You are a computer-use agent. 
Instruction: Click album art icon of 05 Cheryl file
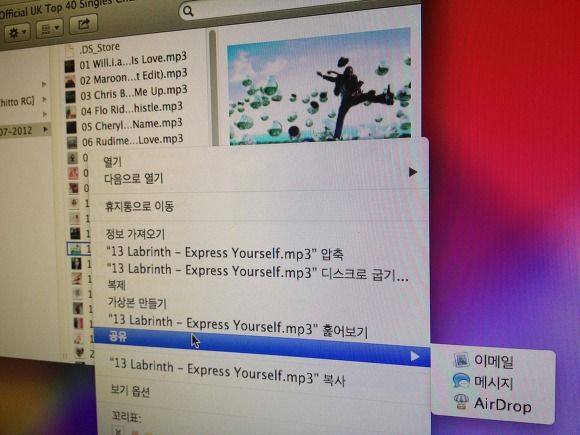71,127
